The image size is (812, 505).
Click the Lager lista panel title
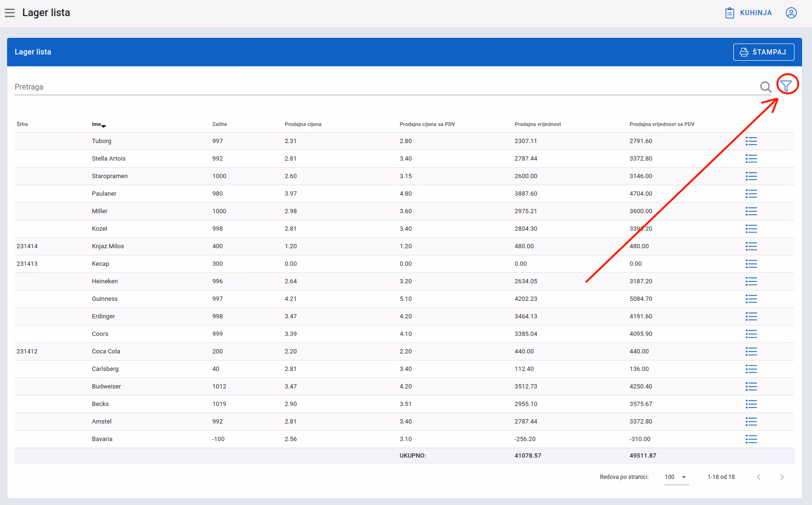33,52
